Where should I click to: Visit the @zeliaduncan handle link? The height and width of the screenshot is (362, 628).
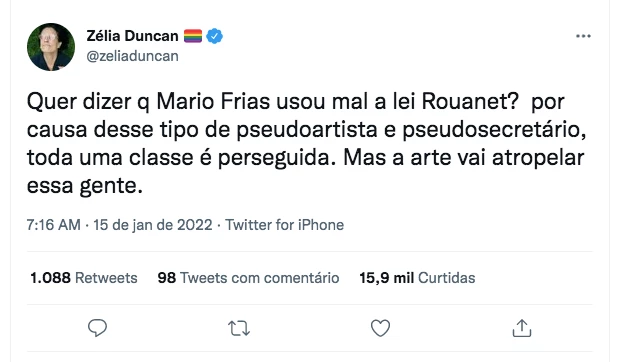coord(133,56)
